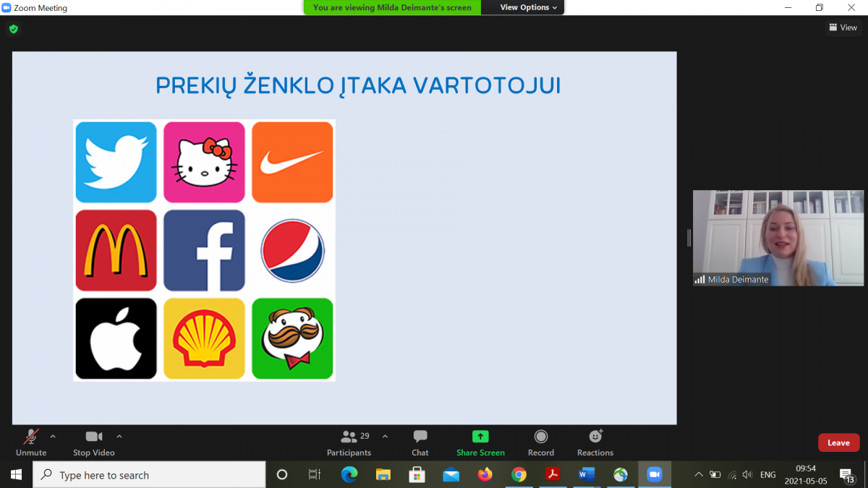Image resolution: width=868 pixels, height=488 pixels.
Task: Click the Zoom icon on the taskbar
Action: 655,474
